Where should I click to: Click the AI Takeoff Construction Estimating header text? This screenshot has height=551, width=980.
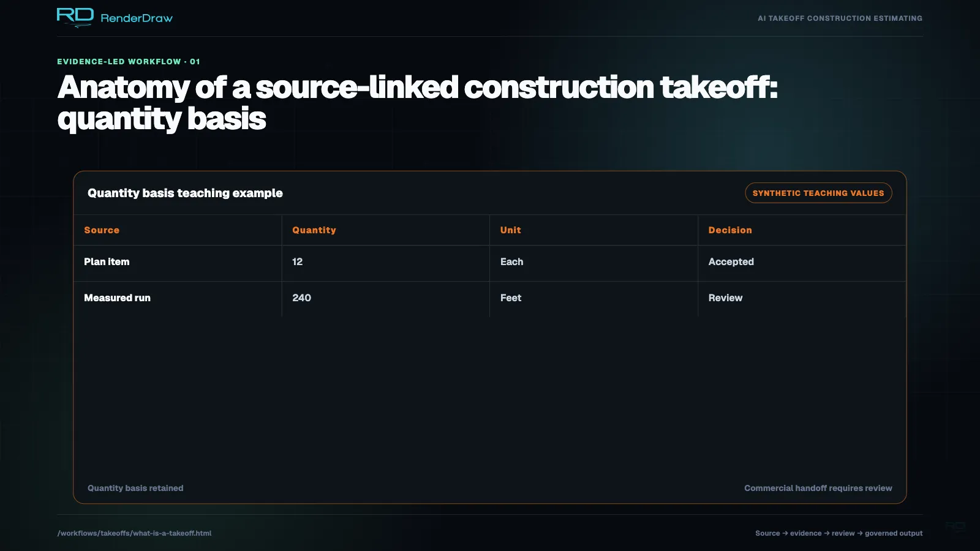[x=840, y=18]
